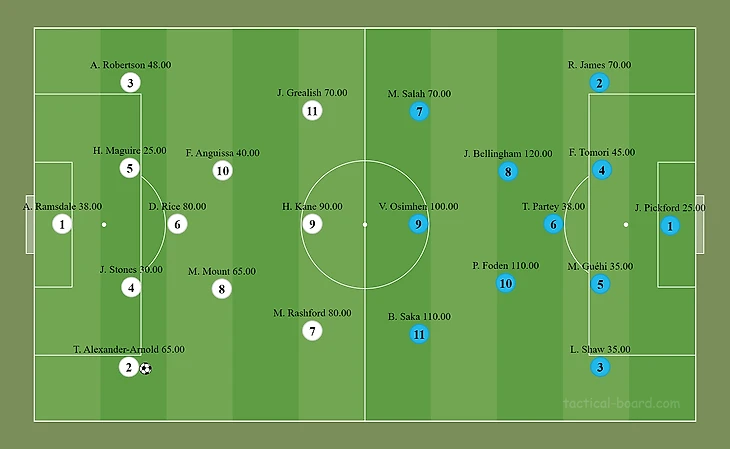
Task: Click the soccer ball icon near Alexander-Arnold
Action: (x=146, y=368)
